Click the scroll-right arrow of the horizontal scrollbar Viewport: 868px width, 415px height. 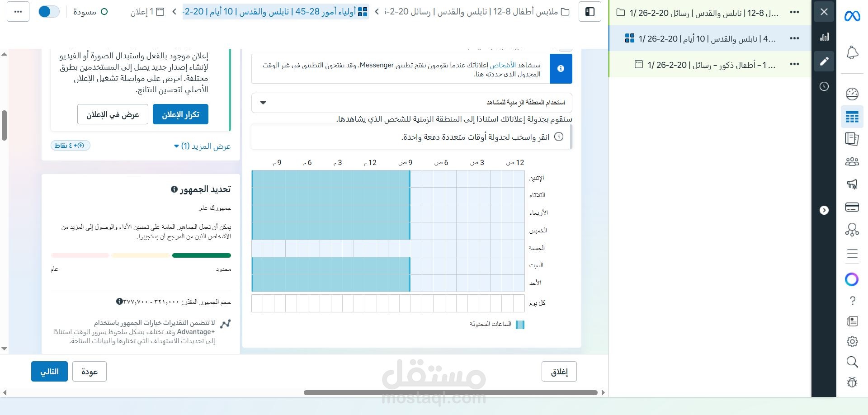tap(603, 392)
